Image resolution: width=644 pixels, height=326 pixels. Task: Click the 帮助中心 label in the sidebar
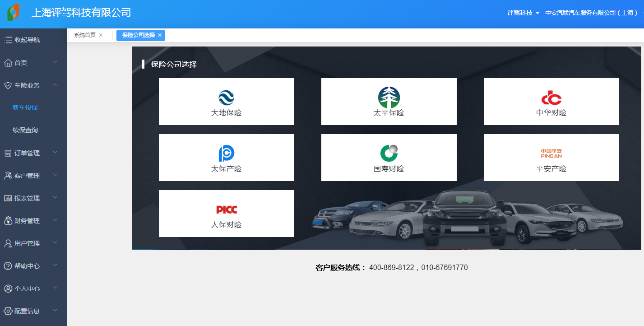pos(27,266)
